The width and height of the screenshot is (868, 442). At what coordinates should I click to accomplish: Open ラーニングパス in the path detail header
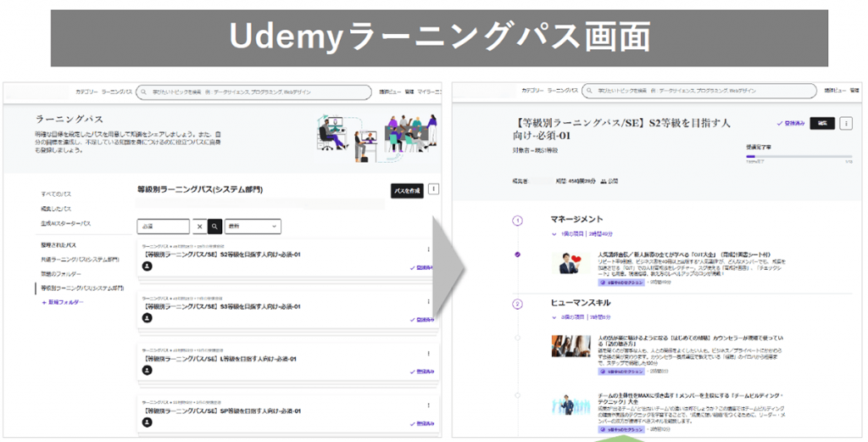(x=563, y=90)
